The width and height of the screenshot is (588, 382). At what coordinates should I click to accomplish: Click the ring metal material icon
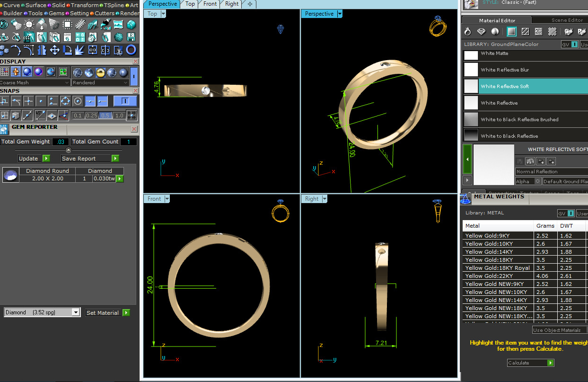click(468, 32)
